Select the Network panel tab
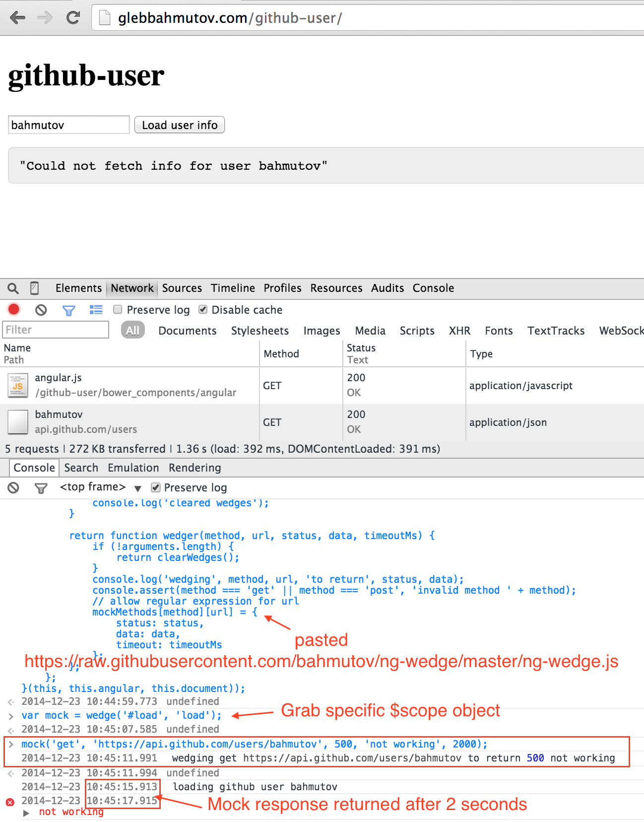The width and height of the screenshot is (644, 822). click(x=132, y=288)
